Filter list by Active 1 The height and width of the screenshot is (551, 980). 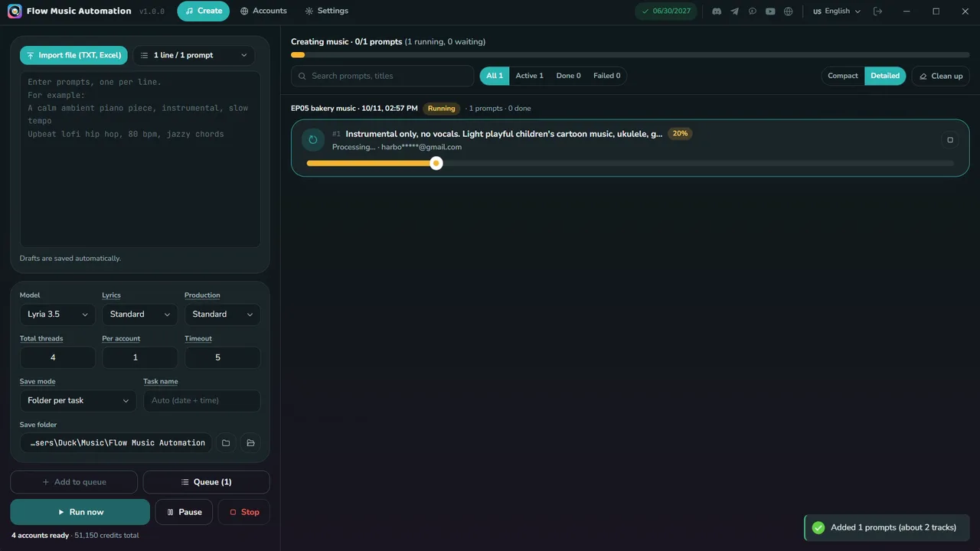click(529, 76)
